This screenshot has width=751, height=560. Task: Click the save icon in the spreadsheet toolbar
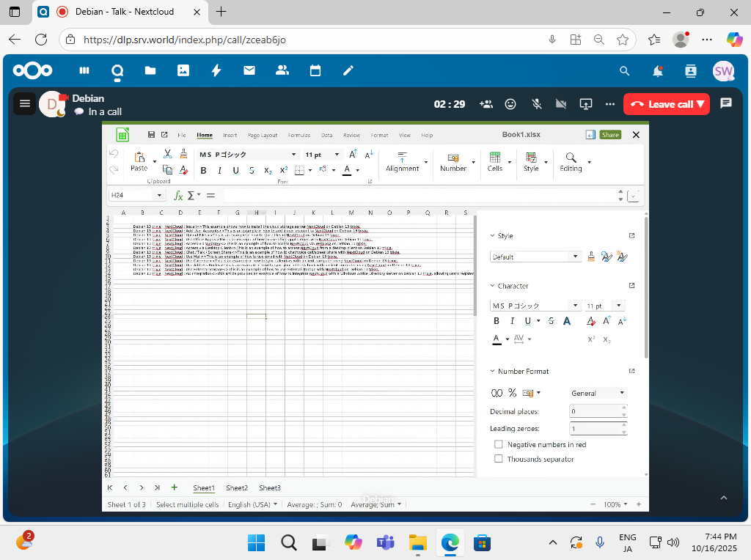[x=151, y=135]
